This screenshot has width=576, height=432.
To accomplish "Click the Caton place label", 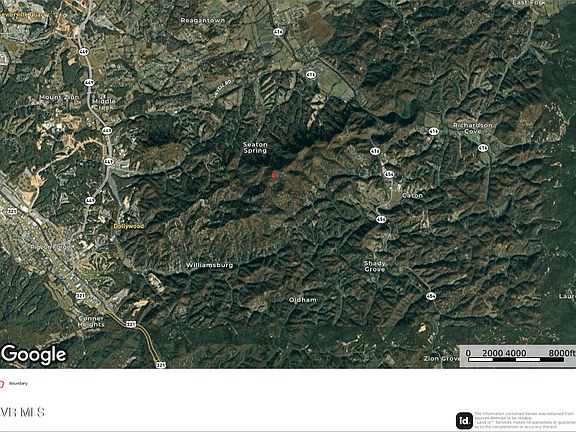I will click(x=413, y=196).
